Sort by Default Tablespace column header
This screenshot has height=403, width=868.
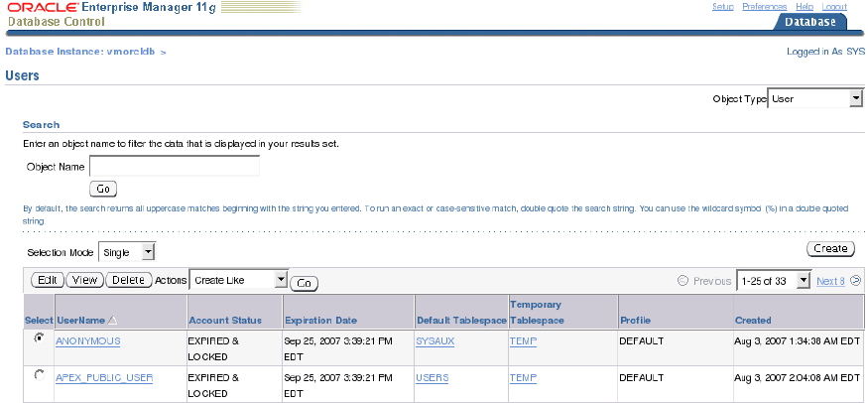click(x=461, y=320)
